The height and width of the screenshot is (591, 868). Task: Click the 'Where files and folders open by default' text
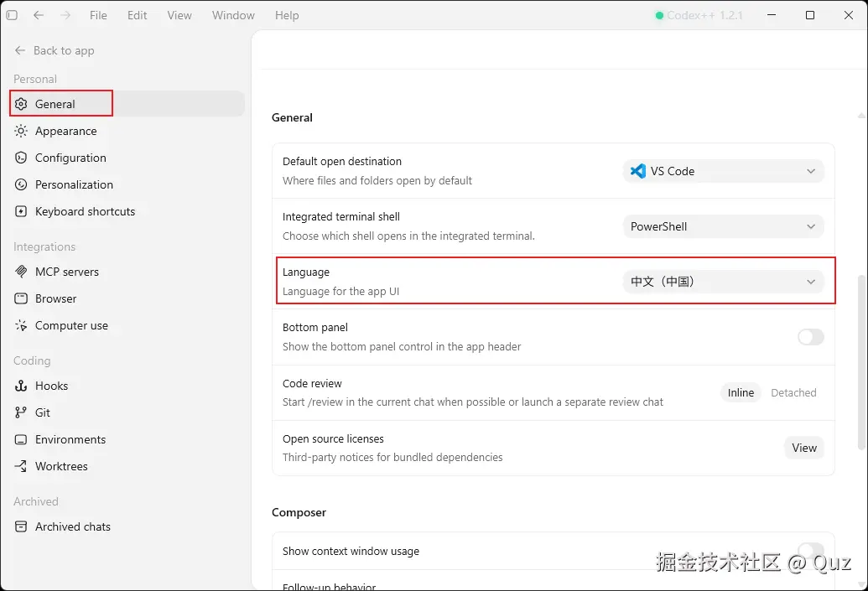[377, 180]
